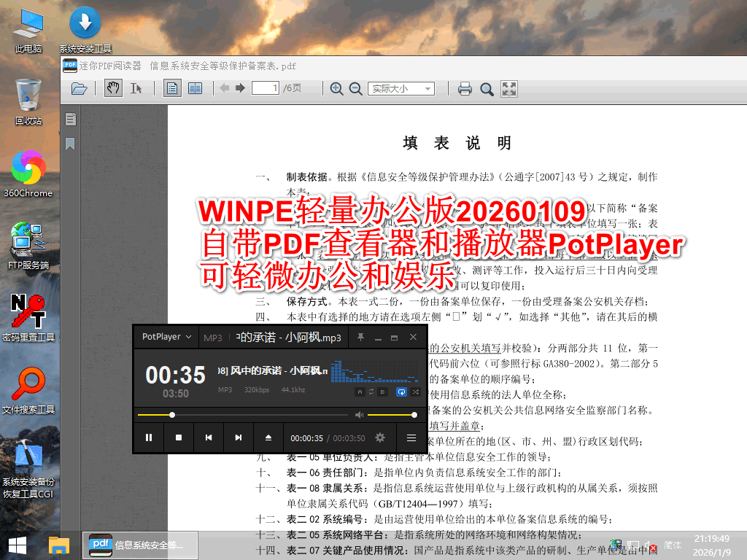Toggle repeat mode in PotPlayer
The height and width of the screenshot is (560, 747).
point(400,392)
